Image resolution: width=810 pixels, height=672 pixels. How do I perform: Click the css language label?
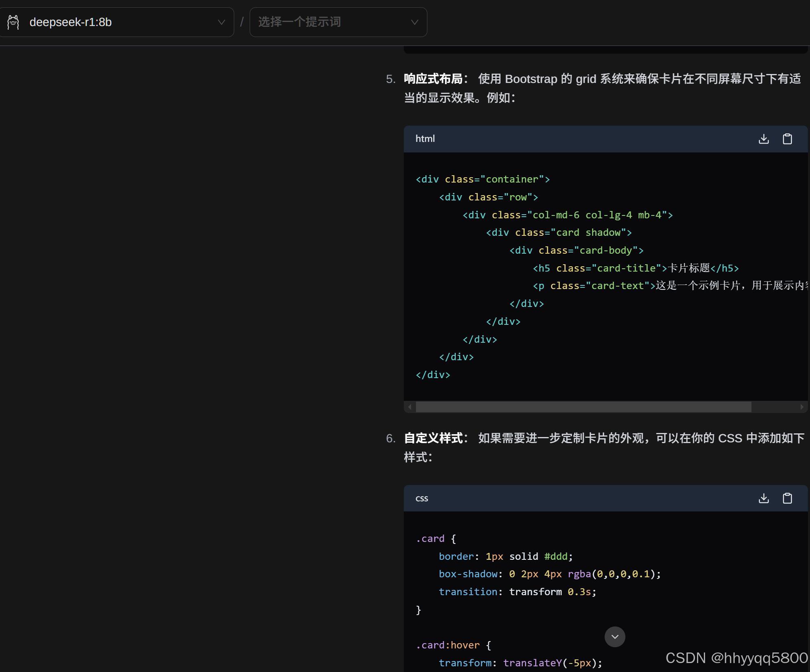click(x=422, y=498)
